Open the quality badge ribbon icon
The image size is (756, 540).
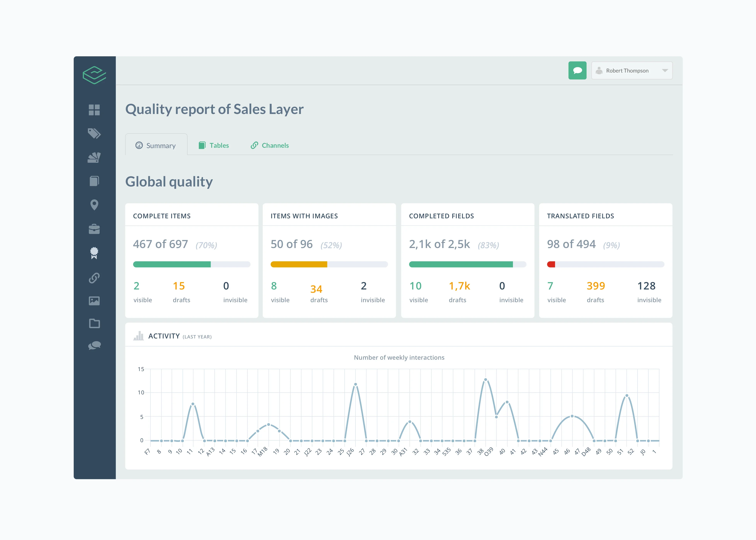(94, 253)
